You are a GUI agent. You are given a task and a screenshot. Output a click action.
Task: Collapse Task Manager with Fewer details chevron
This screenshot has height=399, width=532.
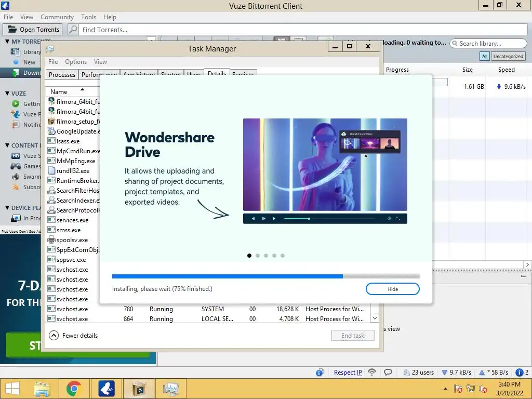(54, 336)
